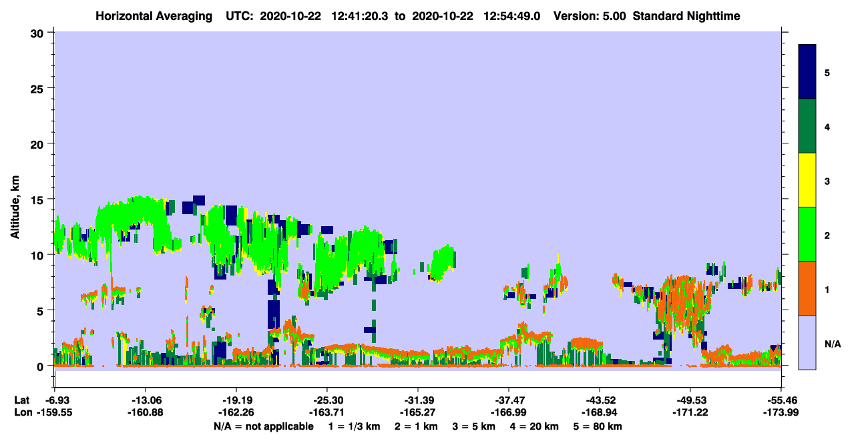Viewport: 868px width, 445px height.
Task: Click the 'N/A' label beside the color bar
Action: tap(832, 344)
